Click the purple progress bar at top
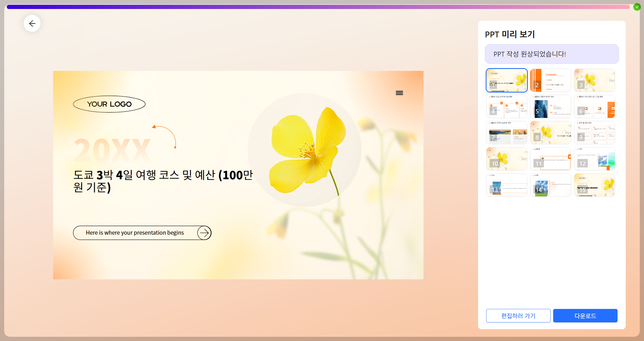The height and width of the screenshot is (341, 644). coord(318,7)
